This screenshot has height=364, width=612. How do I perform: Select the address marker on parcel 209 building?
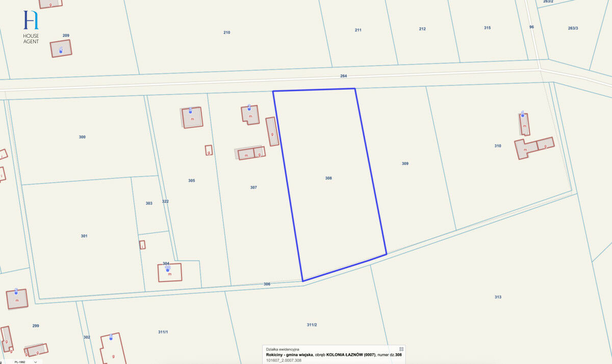[61, 50]
